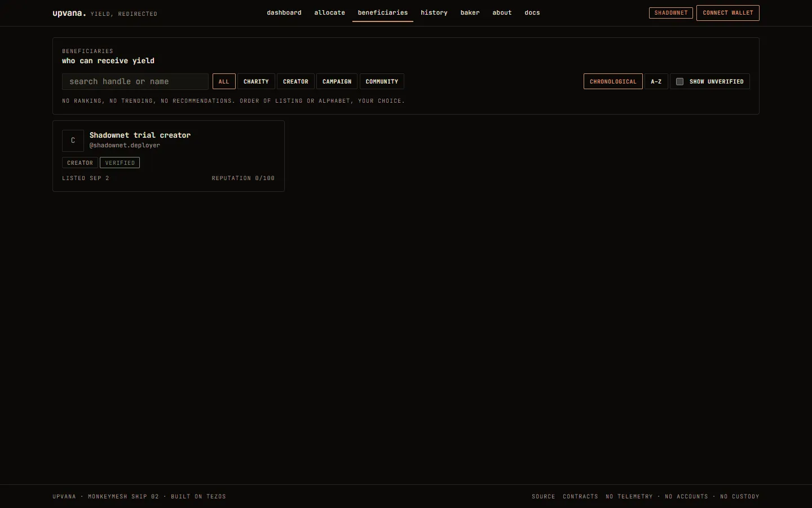812x508 pixels.
Task: Open the Contracts footer link
Action: 580,497
